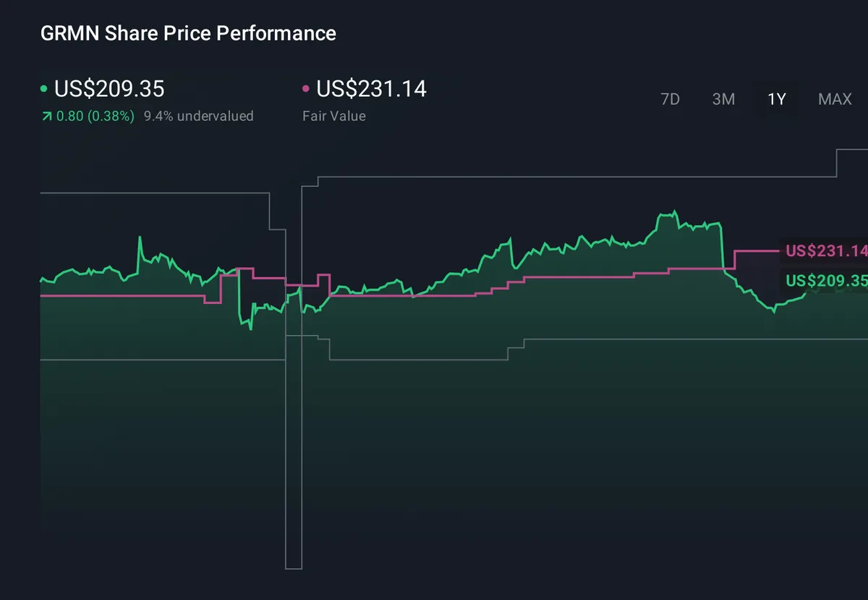Viewport: 868px width, 600px height.
Task: Click the GRMN Share Price Performance heading
Action: pos(188,33)
